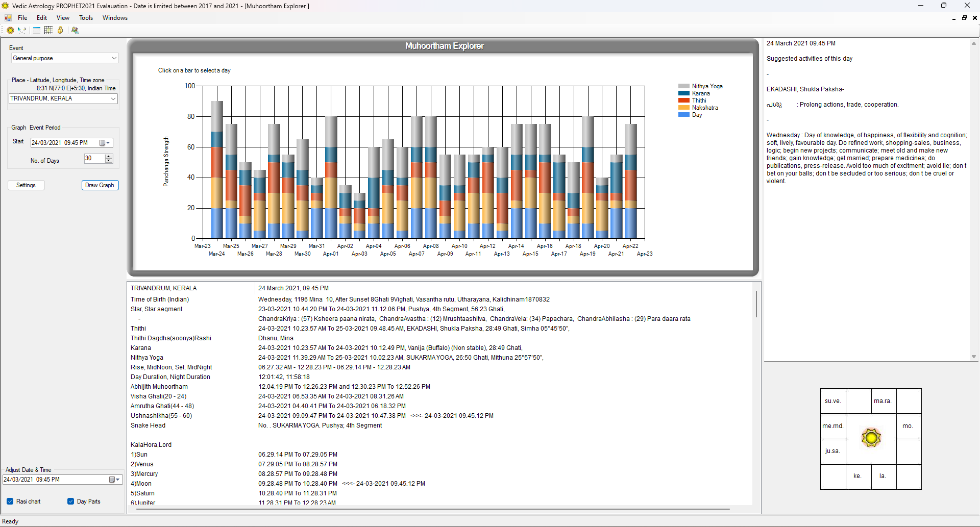Expand the Event General purpose dropdown
This screenshot has height=527, width=980.
[x=114, y=58]
